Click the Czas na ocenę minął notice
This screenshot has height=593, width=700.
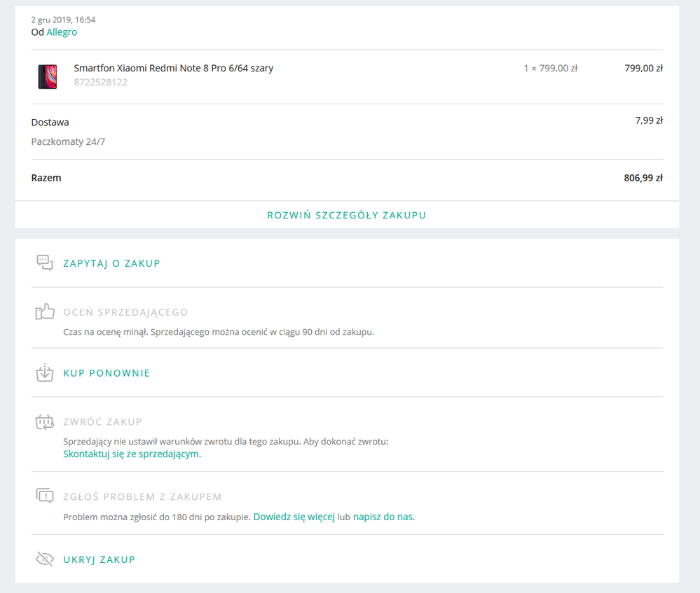[219, 332]
